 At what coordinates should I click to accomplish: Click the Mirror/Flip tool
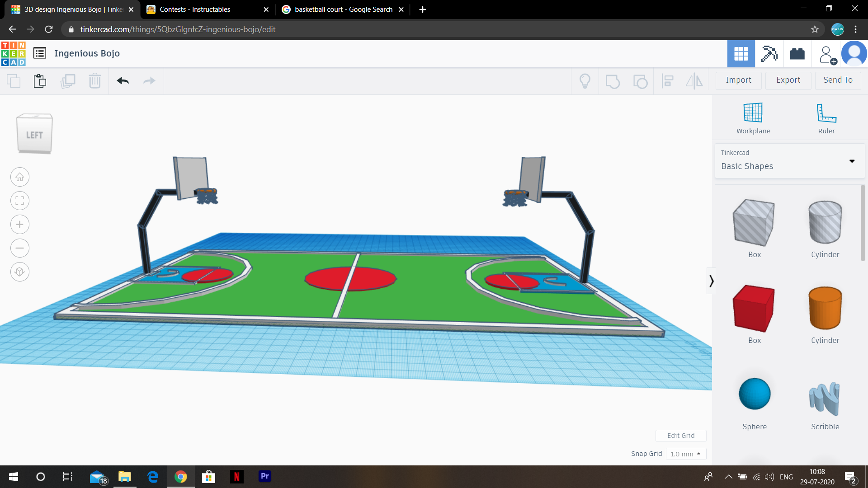click(x=693, y=81)
